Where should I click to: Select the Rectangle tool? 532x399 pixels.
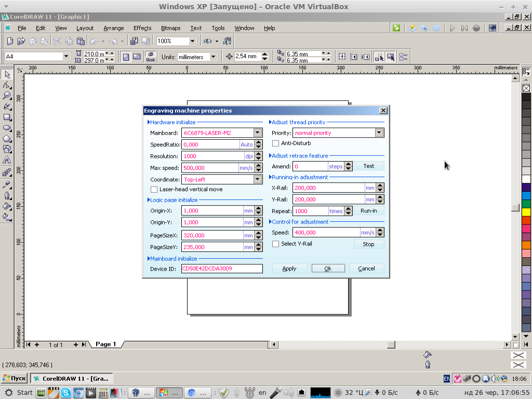pos(7,117)
